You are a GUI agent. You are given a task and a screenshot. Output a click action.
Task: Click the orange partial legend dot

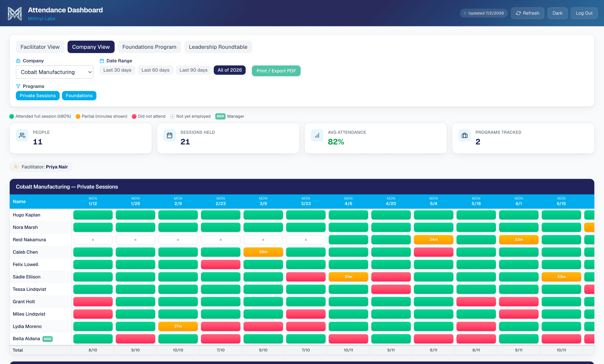click(78, 116)
